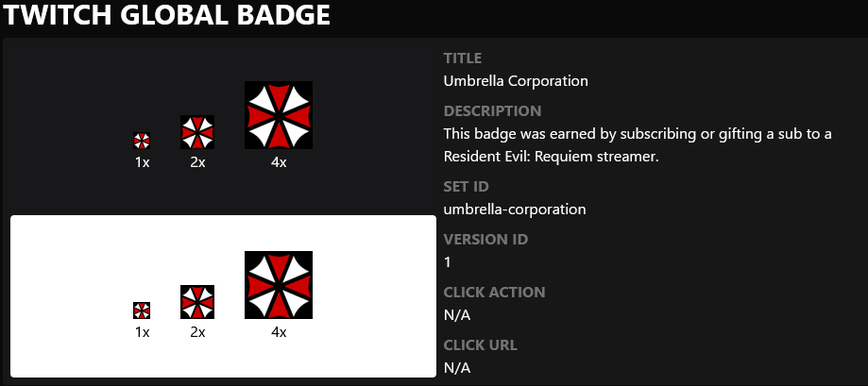Screen dimensions: 868x386
Task: Click the "2x" label in the white preview
Action: pos(197,332)
